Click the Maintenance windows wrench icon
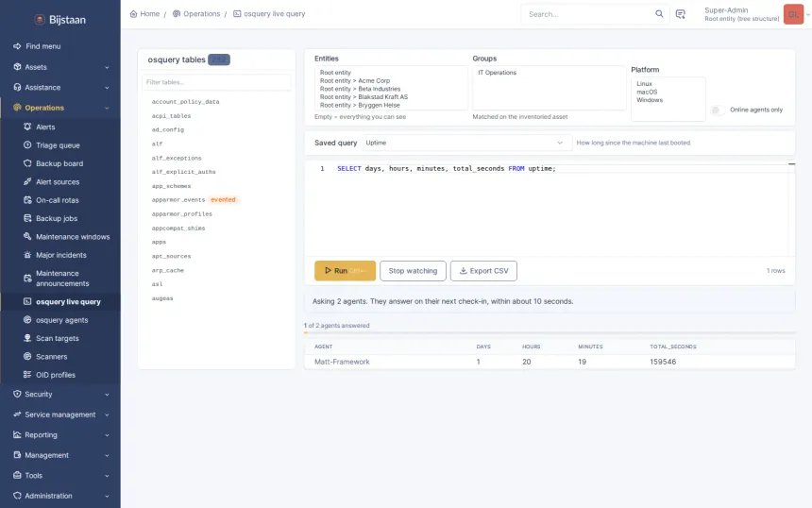This screenshot has width=812, height=508. (27, 236)
